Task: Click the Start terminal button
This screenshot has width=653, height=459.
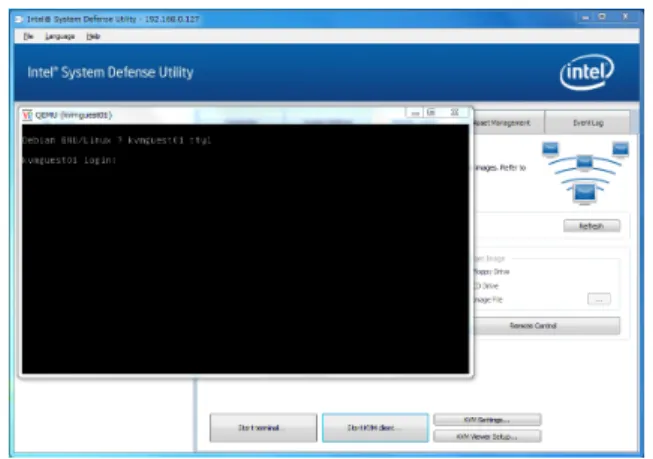Action: click(263, 427)
